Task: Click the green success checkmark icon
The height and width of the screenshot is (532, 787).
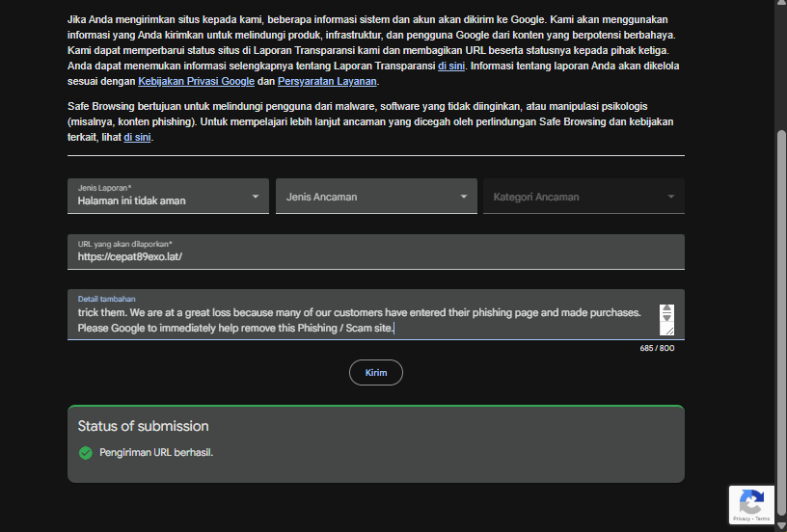Action: click(x=85, y=452)
